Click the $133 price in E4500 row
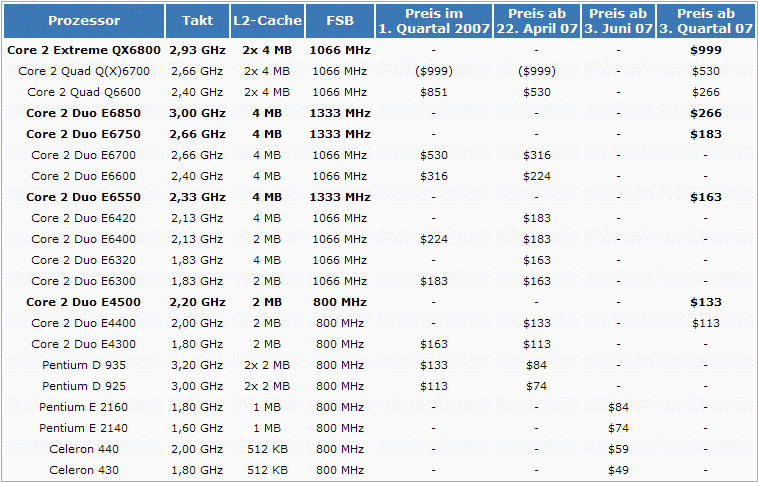Screen dimensions: 758x482 pyautogui.click(x=706, y=302)
